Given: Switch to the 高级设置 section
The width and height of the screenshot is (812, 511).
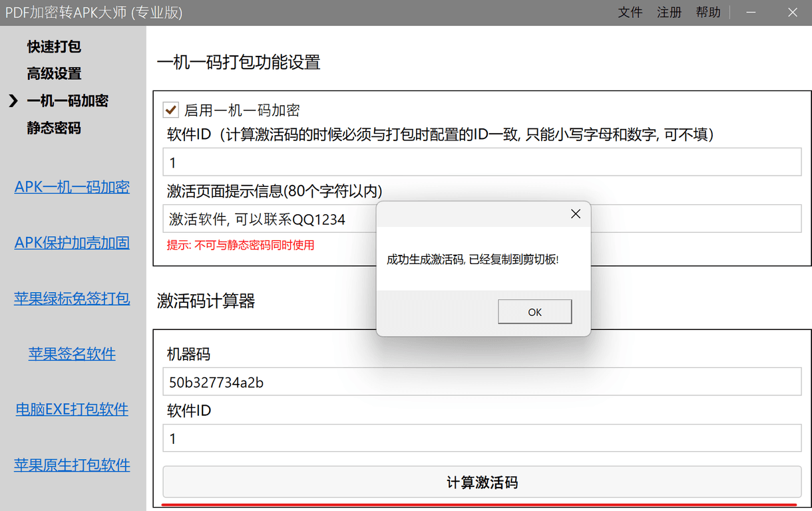Looking at the screenshot, I should (x=53, y=73).
